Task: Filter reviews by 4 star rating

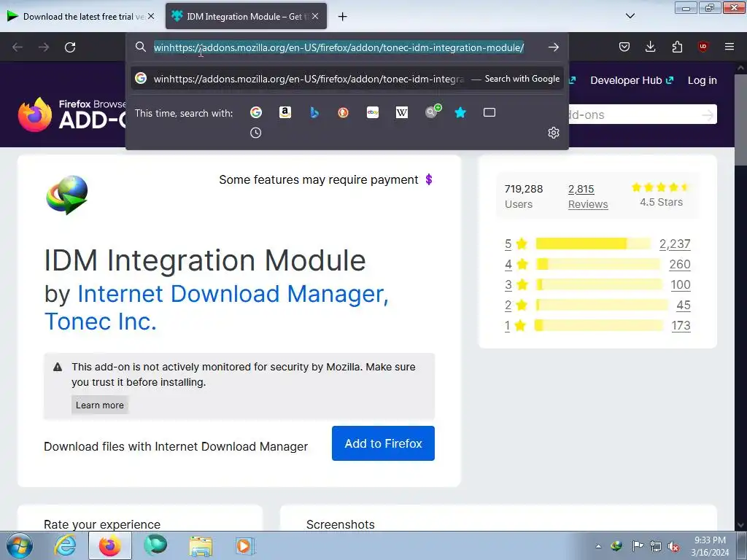Action: tap(516, 264)
